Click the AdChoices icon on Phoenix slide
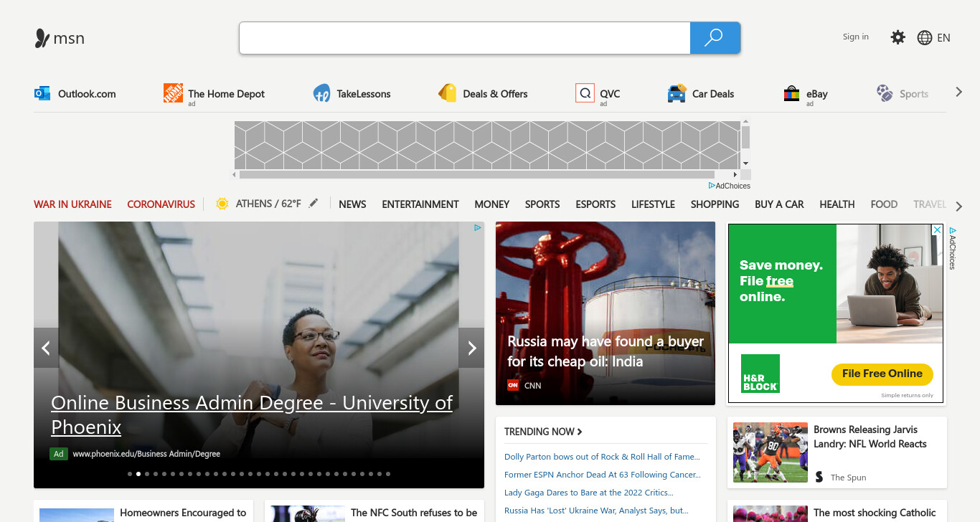This screenshot has width=980, height=522. (x=477, y=228)
